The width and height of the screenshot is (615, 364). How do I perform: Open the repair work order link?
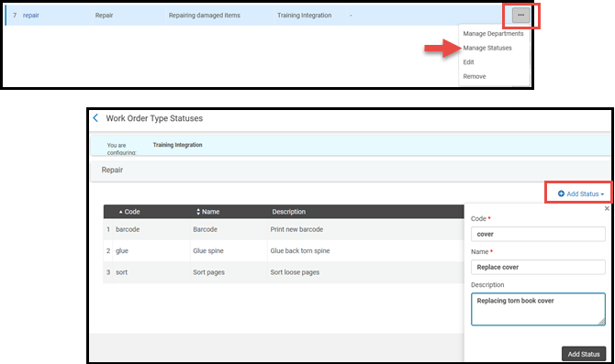click(31, 16)
